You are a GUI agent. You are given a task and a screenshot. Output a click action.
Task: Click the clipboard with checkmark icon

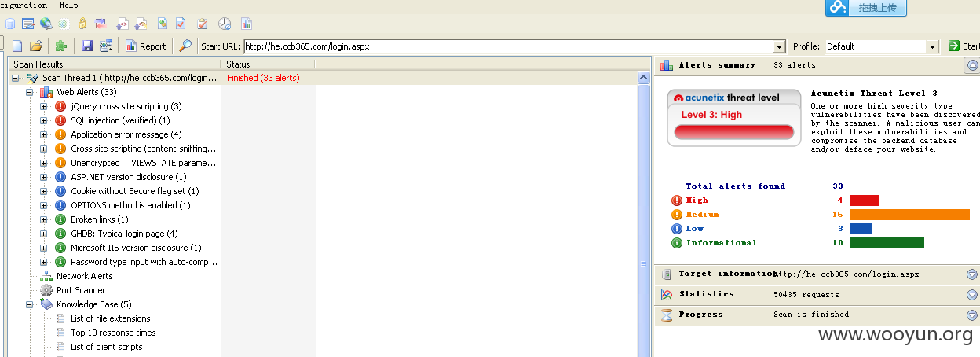pos(203,24)
